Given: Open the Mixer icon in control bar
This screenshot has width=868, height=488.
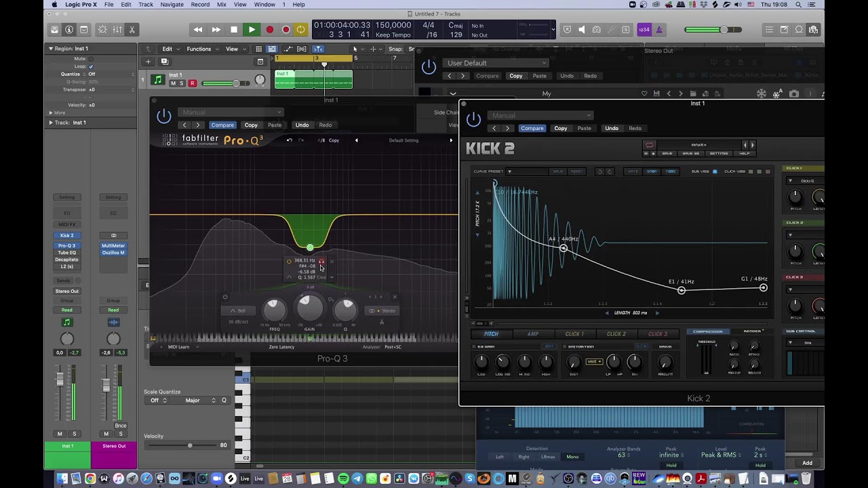Looking at the screenshot, I should 117,30.
